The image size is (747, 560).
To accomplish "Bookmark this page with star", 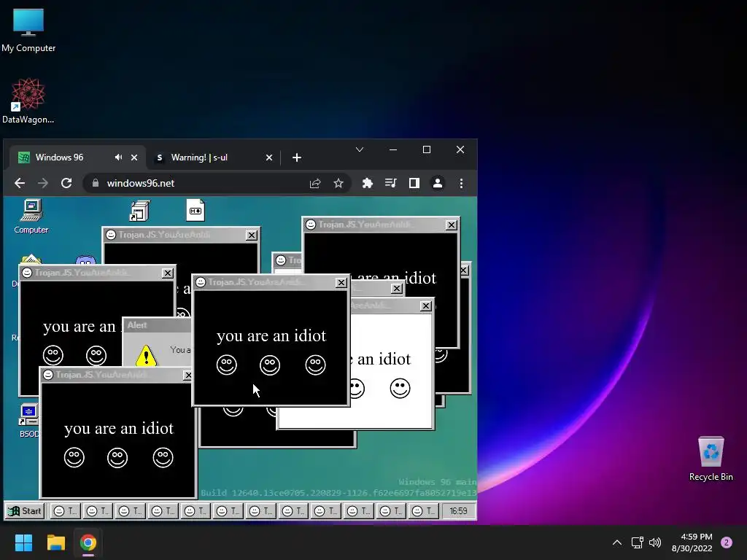I will (338, 183).
